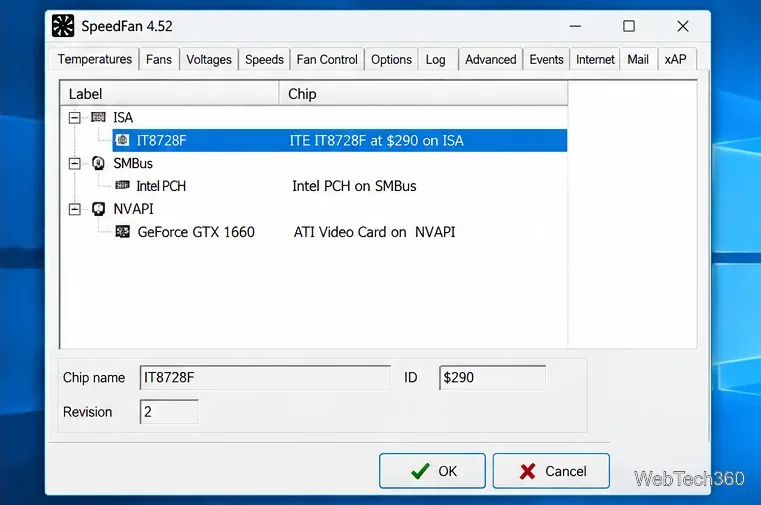Click the Intel PCH chip icon
Image resolution: width=761 pixels, height=505 pixels.
pyautogui.click(x=122, y=185)
